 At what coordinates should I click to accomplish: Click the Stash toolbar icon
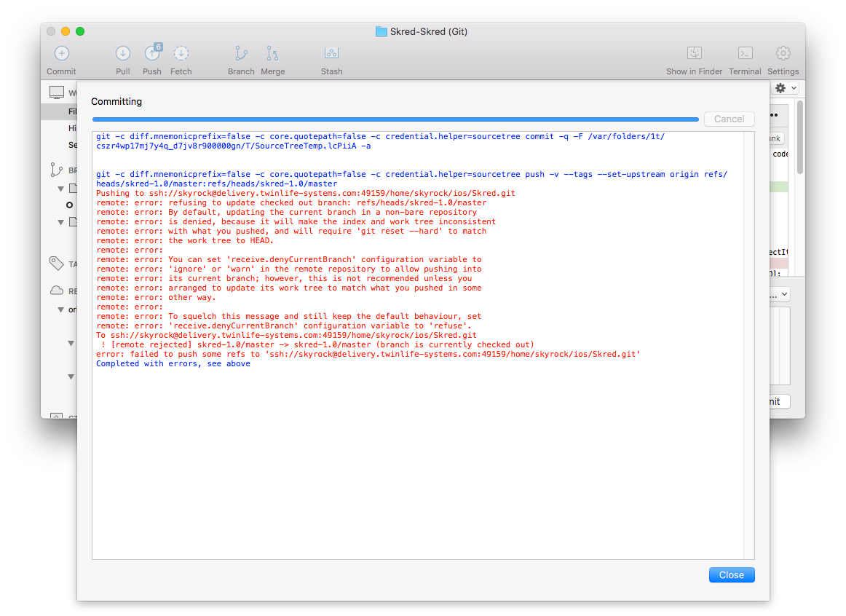(331, 53)
